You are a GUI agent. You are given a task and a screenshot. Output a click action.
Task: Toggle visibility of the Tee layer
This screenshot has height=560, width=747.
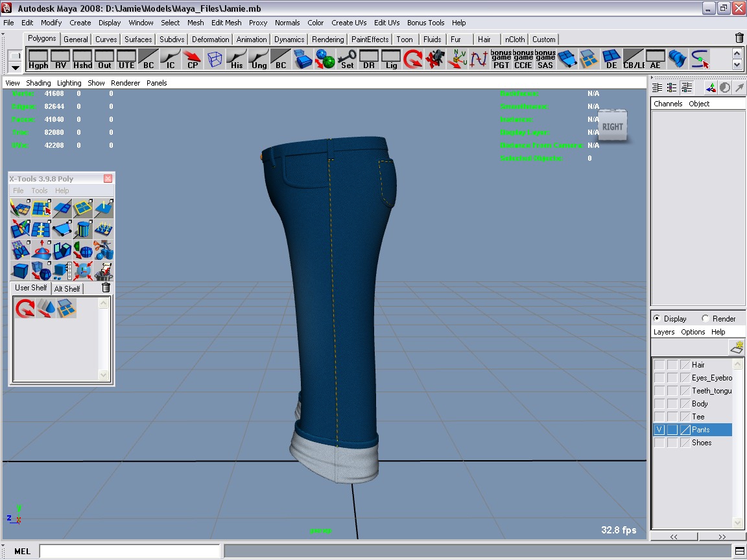659,417
